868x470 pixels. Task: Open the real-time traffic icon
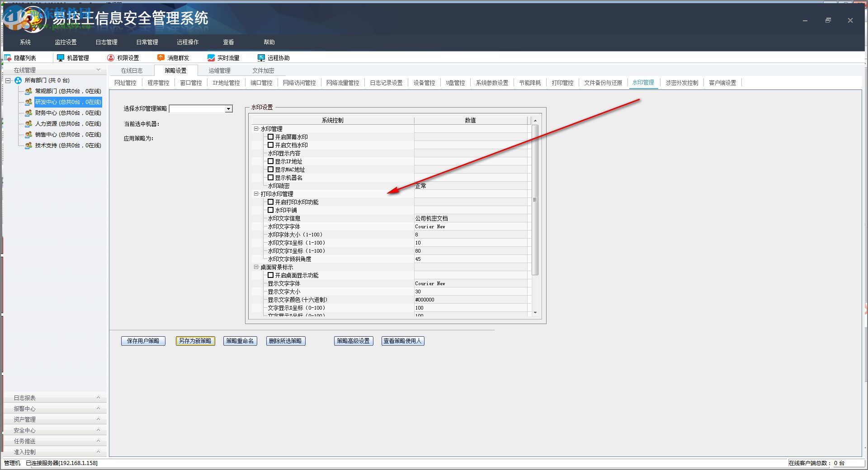pyautogui.click(x=211, y=58)
